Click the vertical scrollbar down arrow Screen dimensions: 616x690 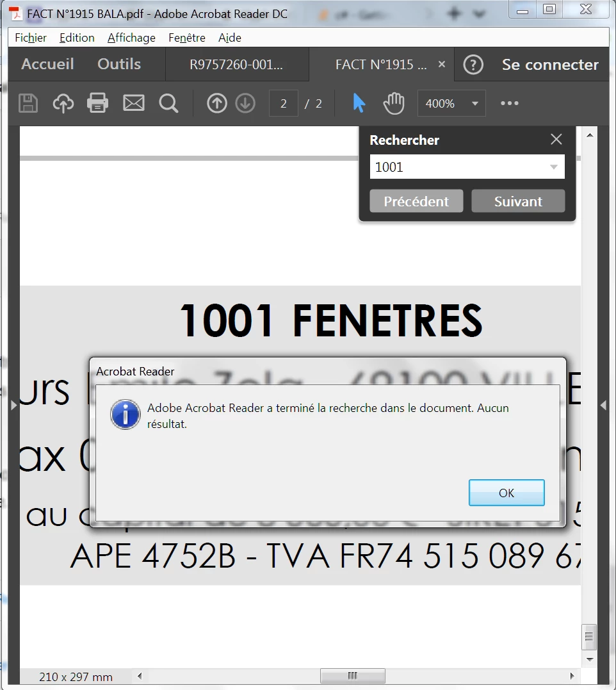[590, 659]
